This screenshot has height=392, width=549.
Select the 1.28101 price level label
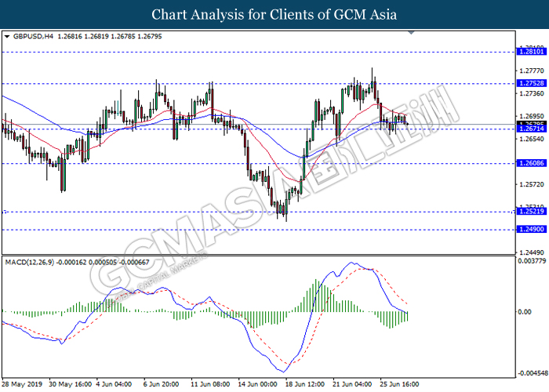[x=532, y=52]
